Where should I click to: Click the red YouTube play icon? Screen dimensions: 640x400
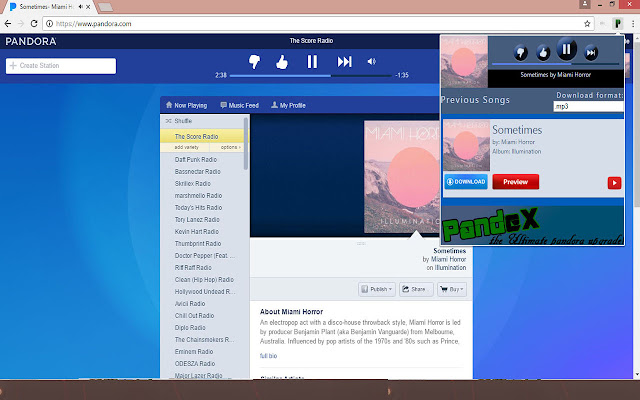coord(614,182)
